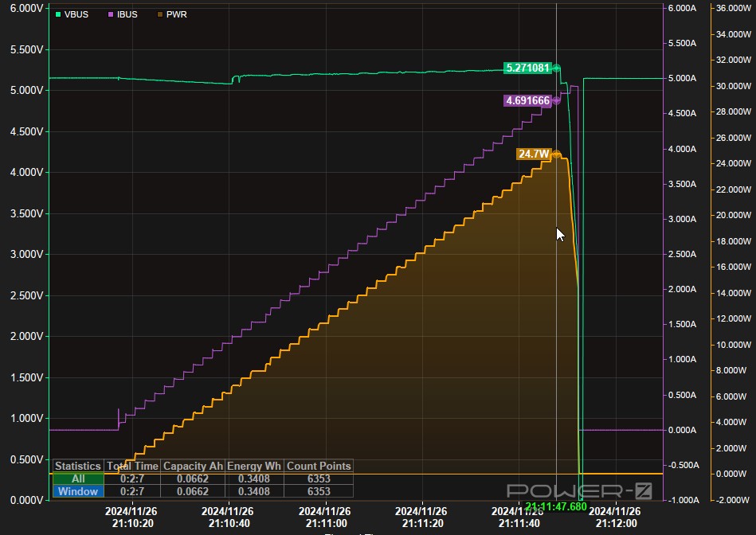Select the 24.7W power cursor label

534,154
